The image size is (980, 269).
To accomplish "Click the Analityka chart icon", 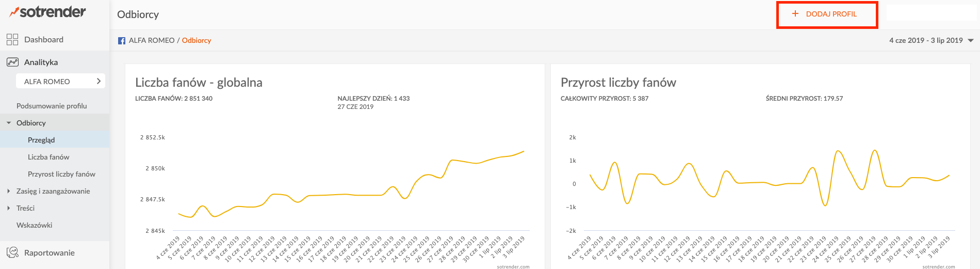I will tap(12, 62).
